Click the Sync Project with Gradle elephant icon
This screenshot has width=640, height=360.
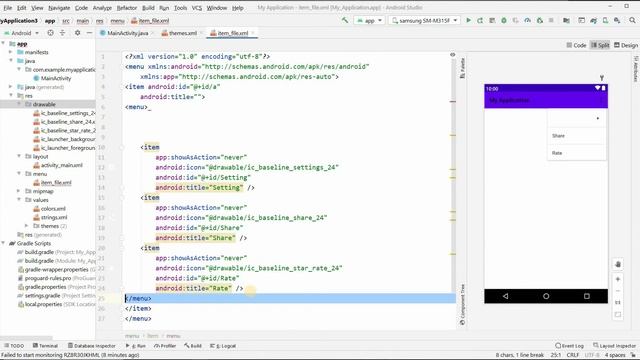[593, 20]
